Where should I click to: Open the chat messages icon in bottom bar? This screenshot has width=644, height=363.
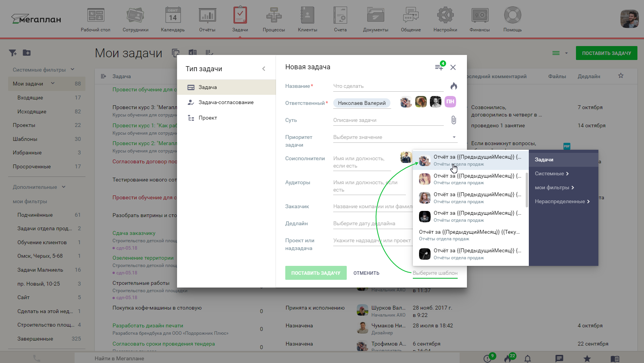pyautogui.click(x=559, y=358)
